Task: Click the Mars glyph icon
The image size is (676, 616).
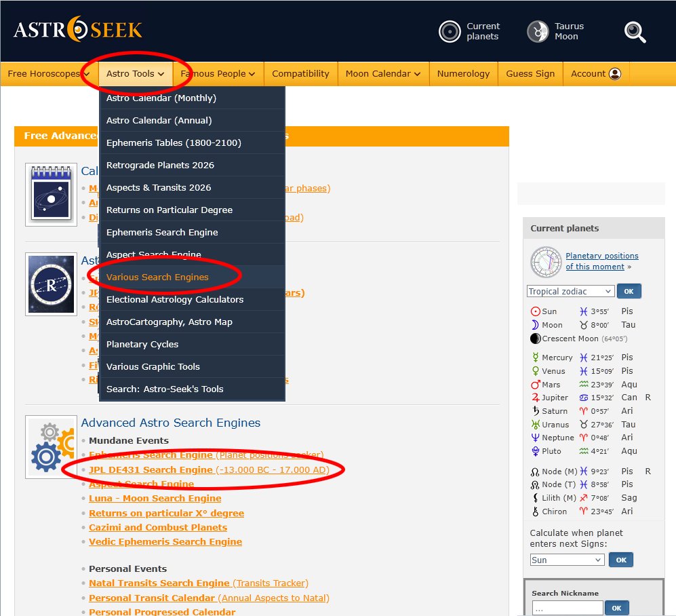Action: point(536,384)
